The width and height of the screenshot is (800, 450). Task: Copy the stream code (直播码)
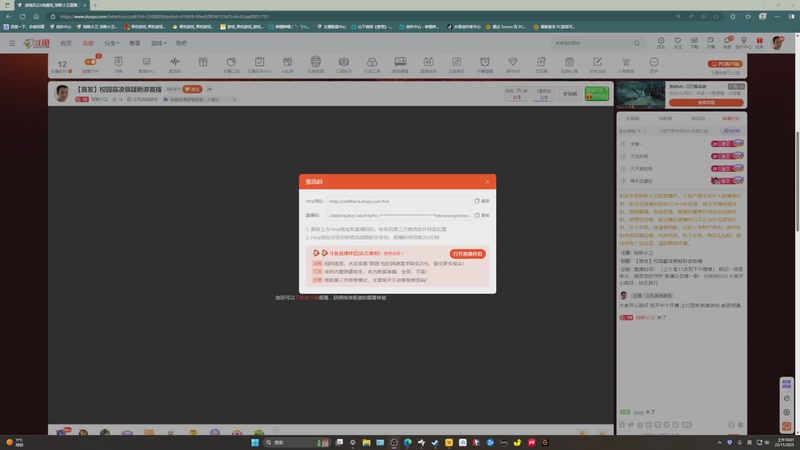(x=482, y=215)
